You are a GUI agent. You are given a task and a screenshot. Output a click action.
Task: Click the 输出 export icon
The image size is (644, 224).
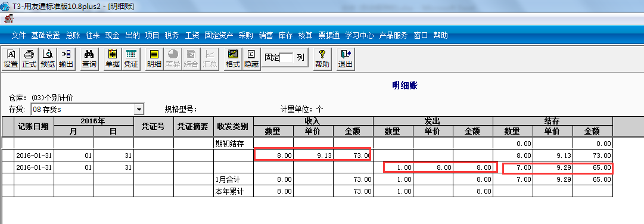tap(66, 59)
